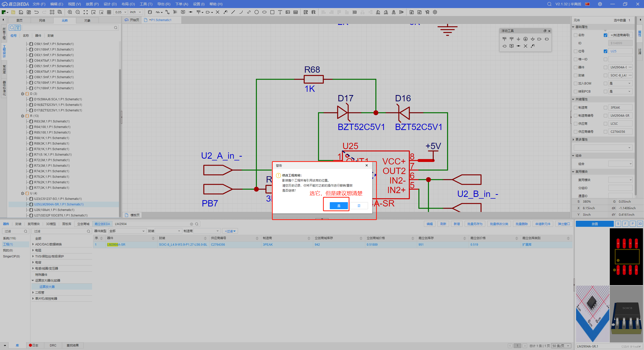Check the 制造商 display checkbox
The height and width of the screenshot is (350, 644).
coord(605,108)
